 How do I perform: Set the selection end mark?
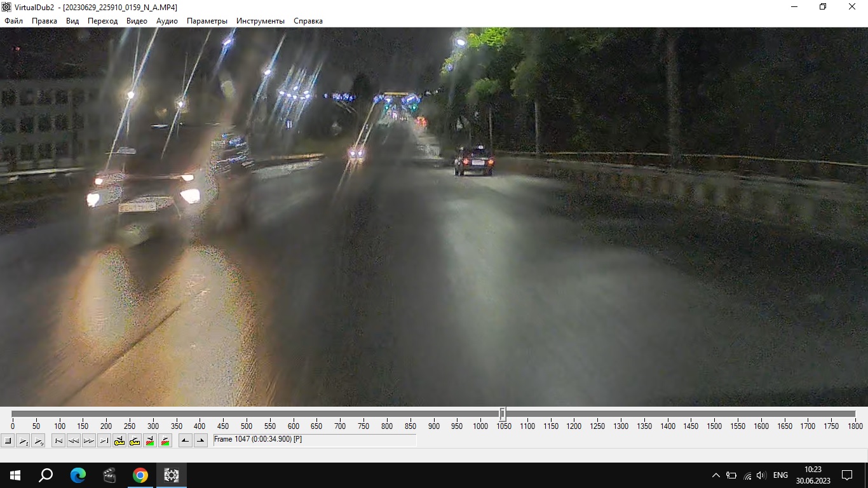(201, 440)
